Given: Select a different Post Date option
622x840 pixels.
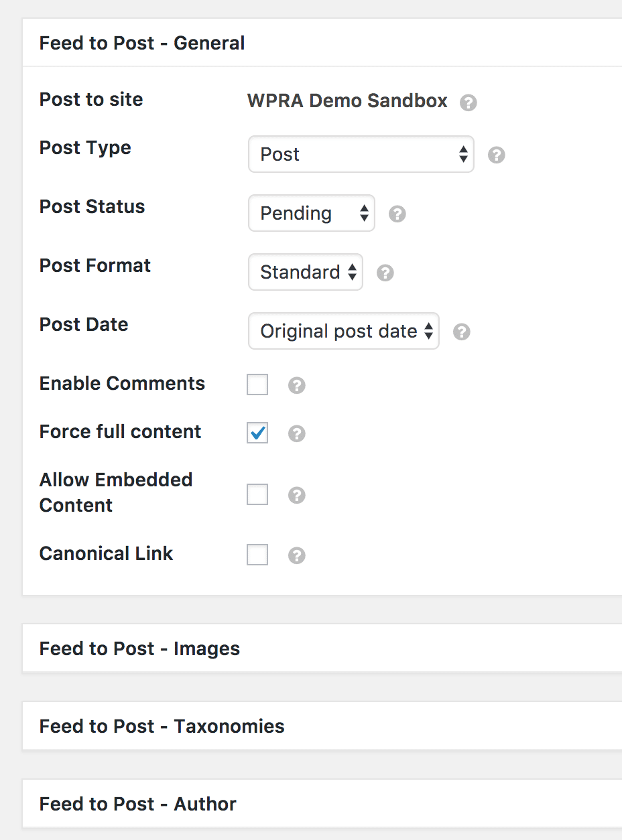Looking at the screenshot, I should coord(343,331).
